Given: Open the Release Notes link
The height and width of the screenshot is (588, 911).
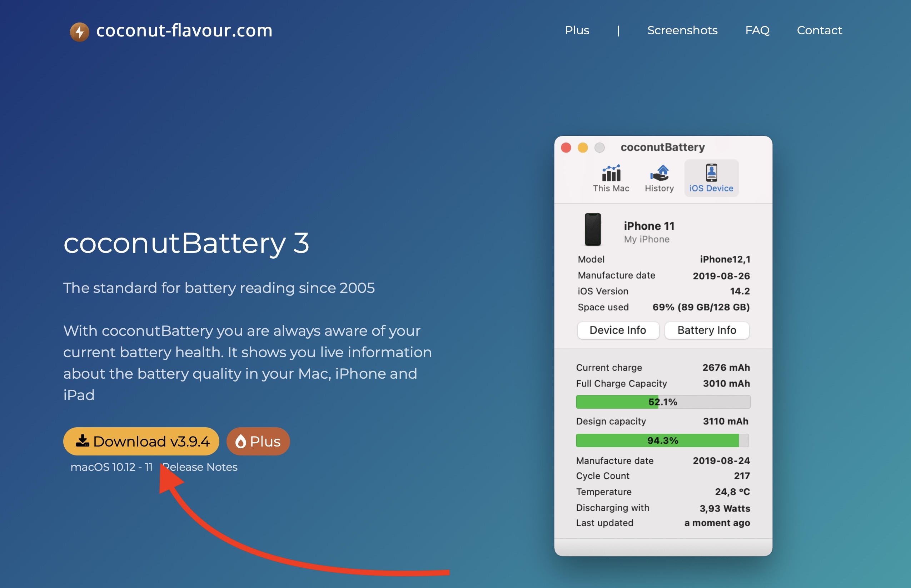Looking at the screenshot, I should 200,467.
